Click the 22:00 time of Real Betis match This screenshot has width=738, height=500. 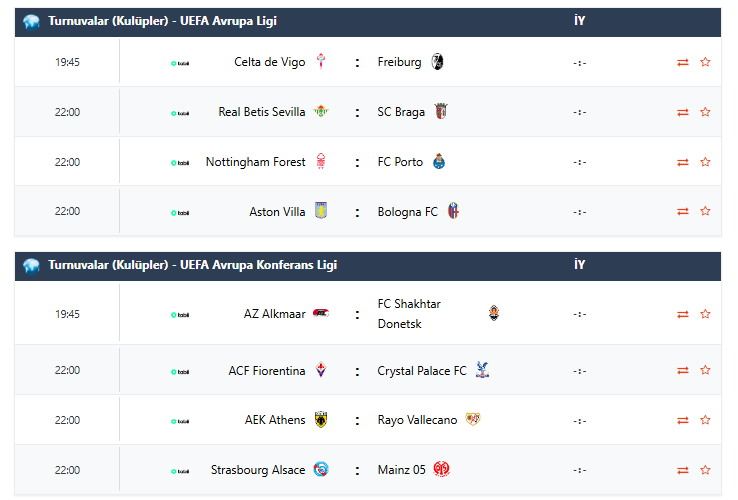click(x=67, y=112)
